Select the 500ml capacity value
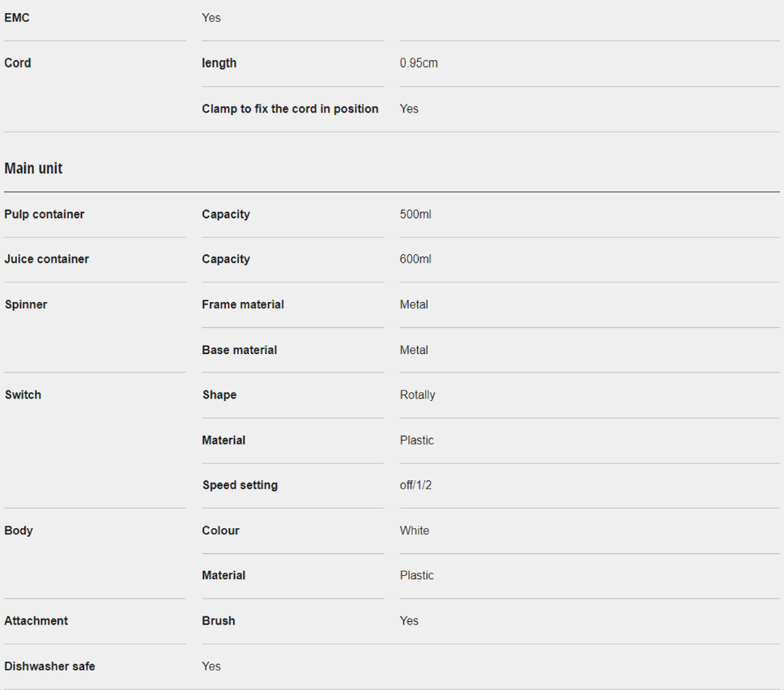This screenshot has height=690, width=784. [x=415, y=215]
